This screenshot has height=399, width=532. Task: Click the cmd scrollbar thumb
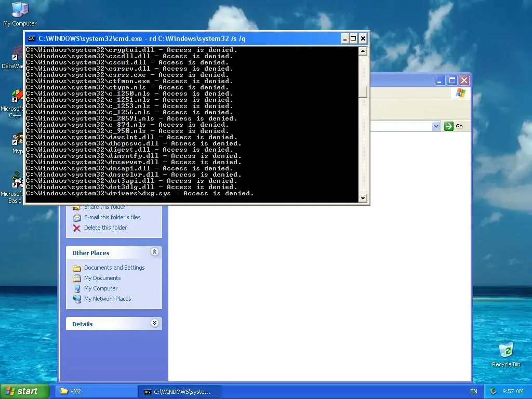(363, 92)
